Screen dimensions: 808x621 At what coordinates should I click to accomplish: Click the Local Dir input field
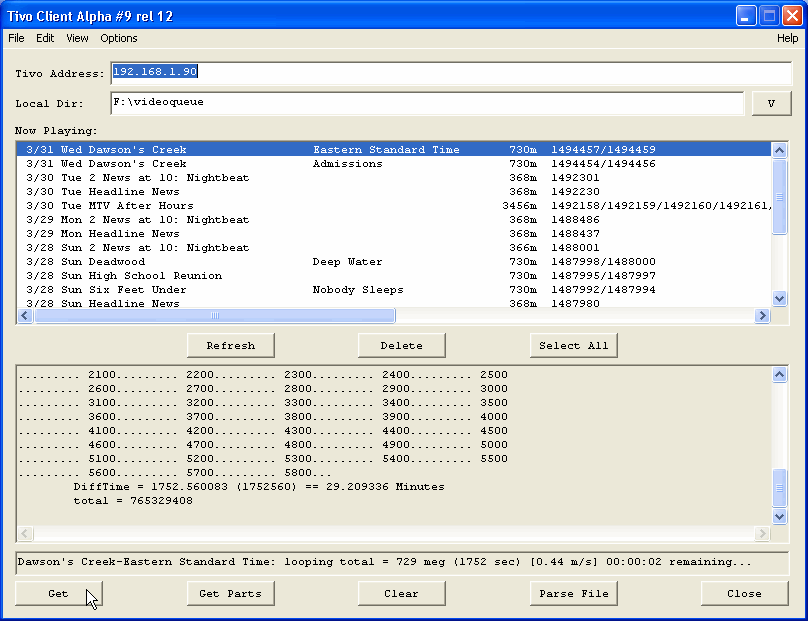427,103
